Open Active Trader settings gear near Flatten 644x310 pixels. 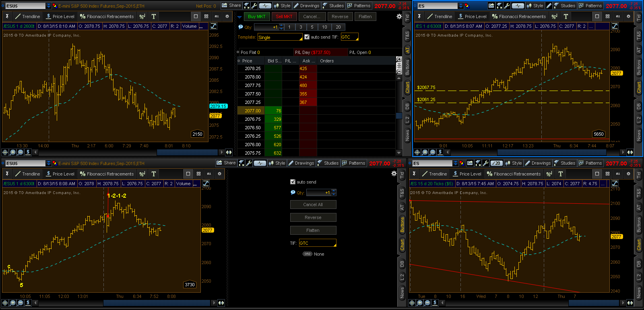(x=399, y=17)
